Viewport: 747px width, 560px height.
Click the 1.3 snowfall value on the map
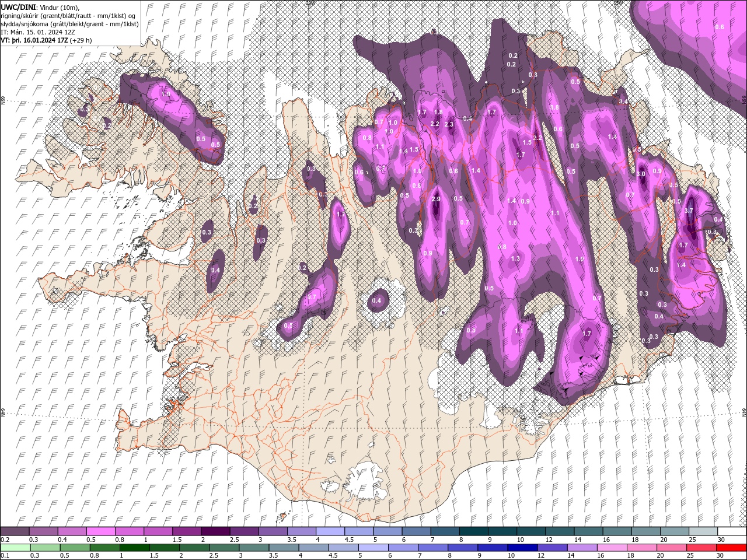point(515,258)
